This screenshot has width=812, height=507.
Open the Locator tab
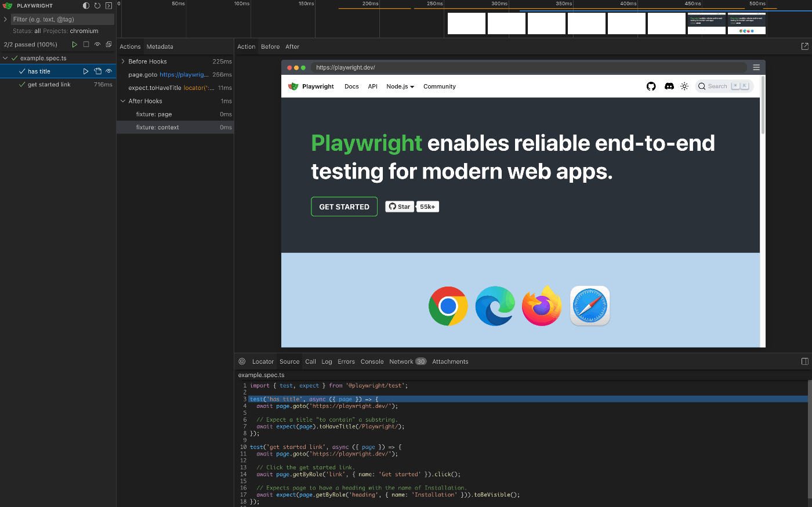[263, 361]
